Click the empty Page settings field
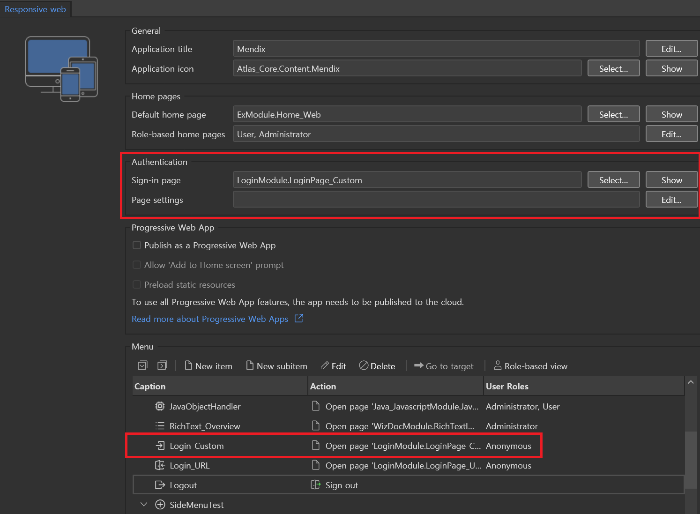The width and height of the screenshot is (700, 514). pos(436,200)
